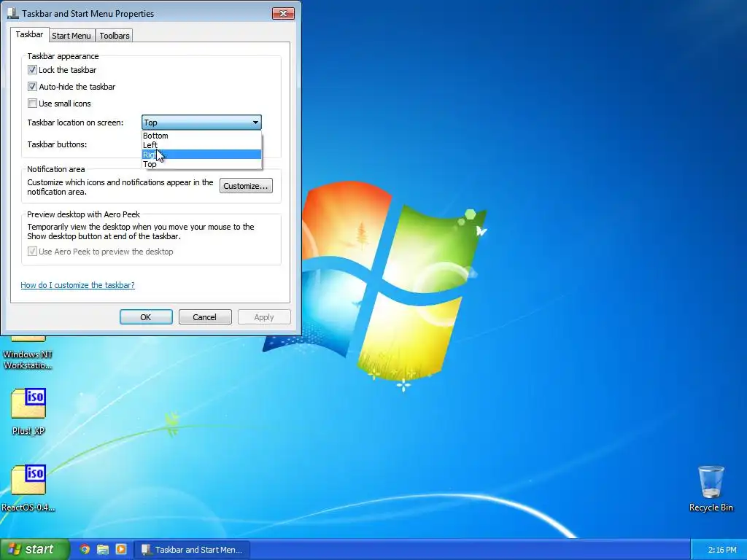Click the Taskbar appearance group heading
The width and height of the screenshot is (747, 560).
point(63,56)
